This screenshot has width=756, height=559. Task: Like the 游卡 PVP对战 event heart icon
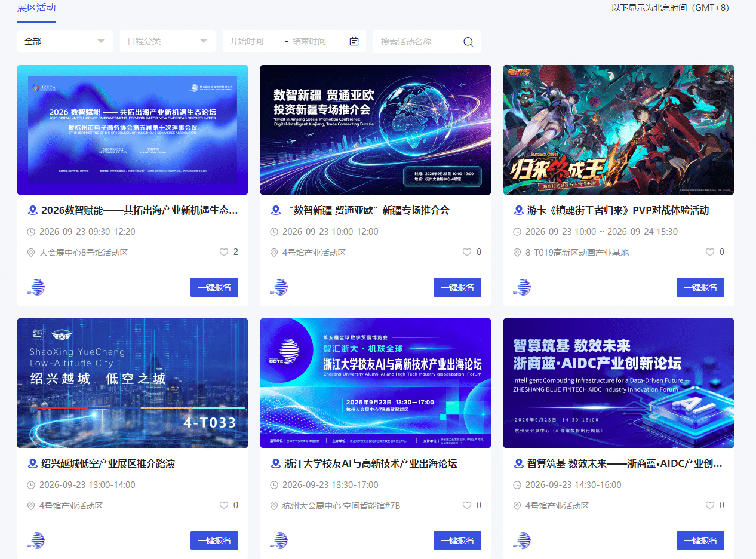710,252
